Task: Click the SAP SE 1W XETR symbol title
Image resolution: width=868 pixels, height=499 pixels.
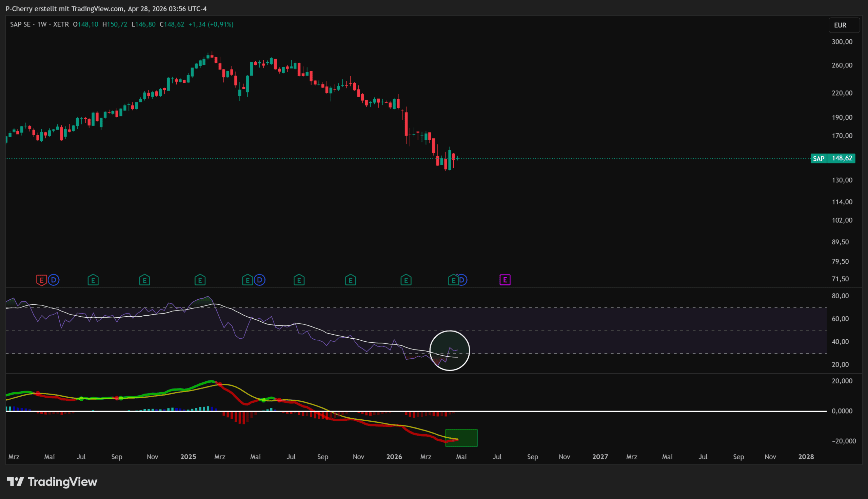Action: click(x=39, y=24)
